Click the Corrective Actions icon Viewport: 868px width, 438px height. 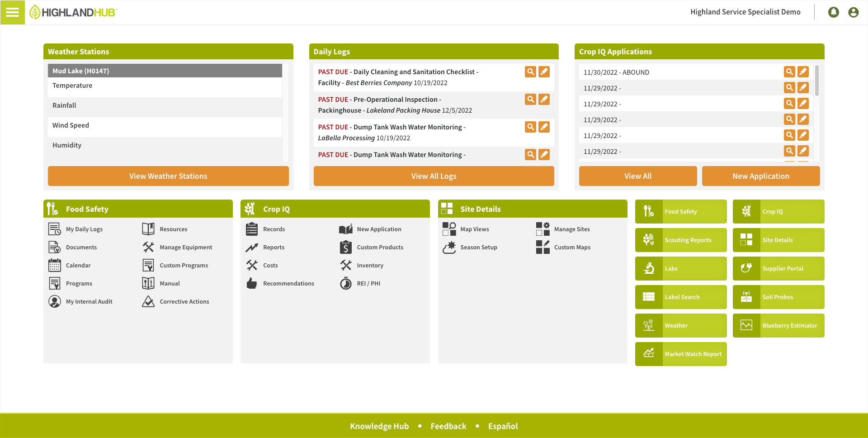coord(148,301)
